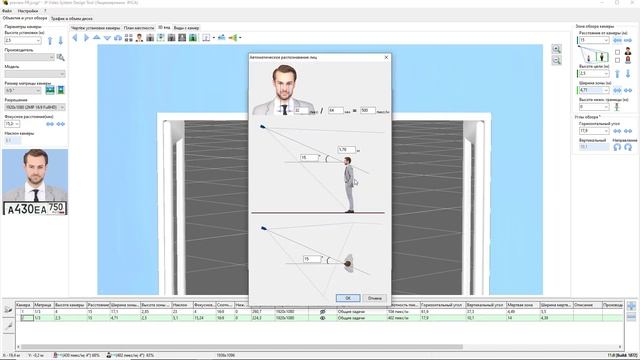Open the zone width combo box showing 4,71
The image size is (640, 360).
pyautogui.click(x=594, y=90)
